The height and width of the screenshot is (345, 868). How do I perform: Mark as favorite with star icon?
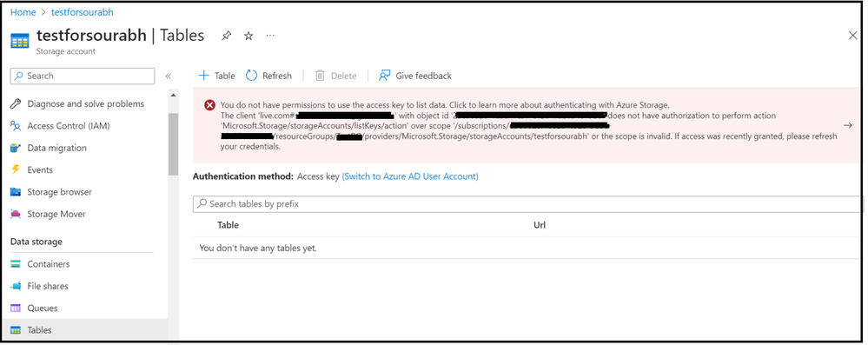(x=248, y=36)
